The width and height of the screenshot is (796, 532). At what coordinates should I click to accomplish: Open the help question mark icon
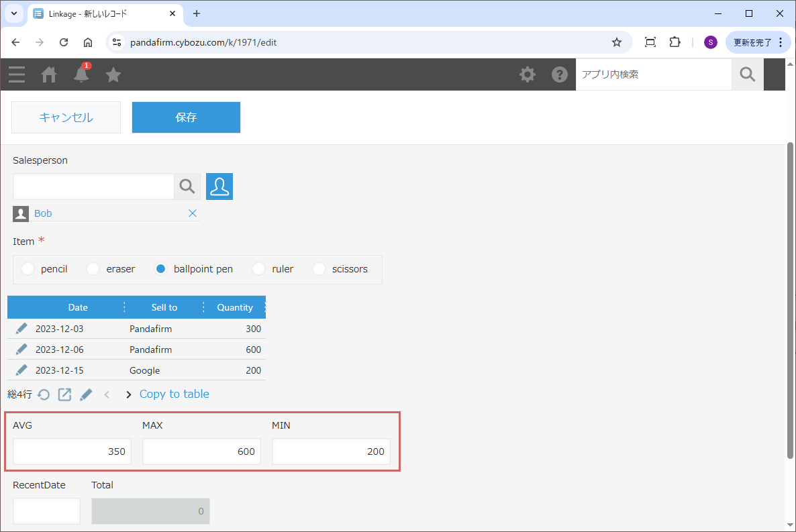[560, 74]
